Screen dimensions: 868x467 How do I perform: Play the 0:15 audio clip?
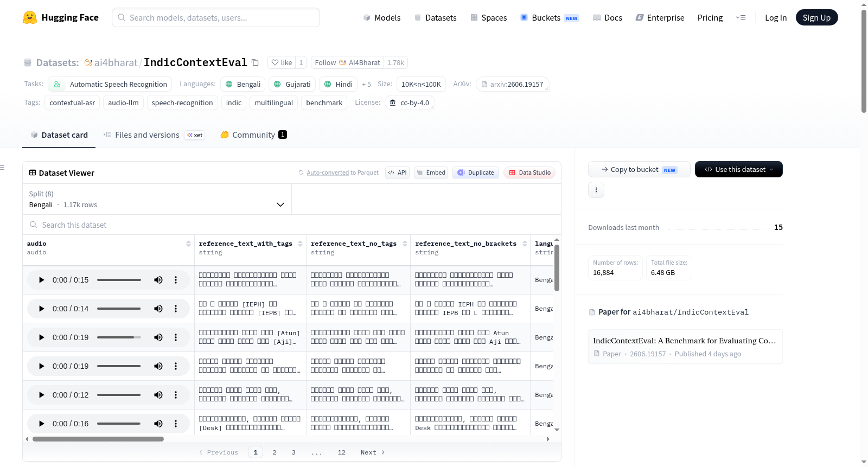pos(42,280)
